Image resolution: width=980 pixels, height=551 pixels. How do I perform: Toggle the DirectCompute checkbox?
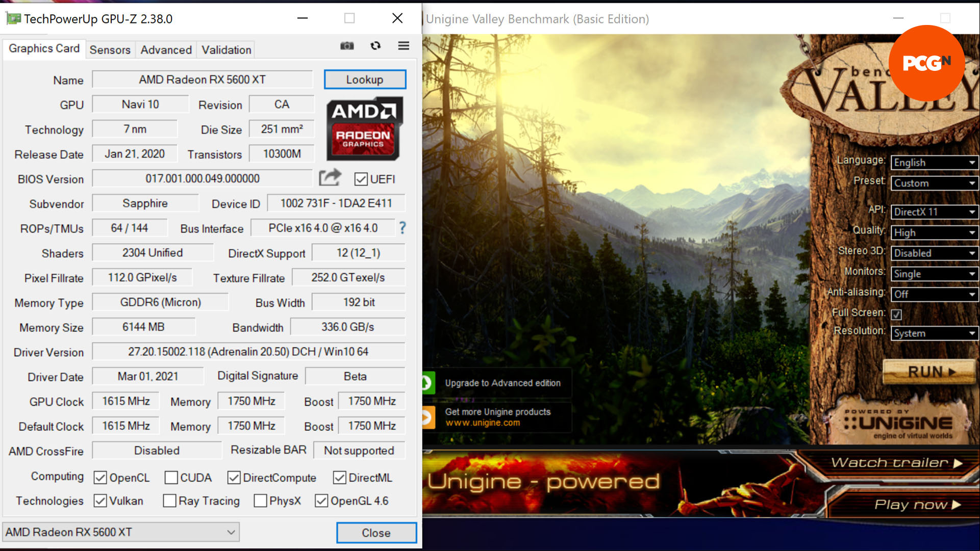[234, 478]
